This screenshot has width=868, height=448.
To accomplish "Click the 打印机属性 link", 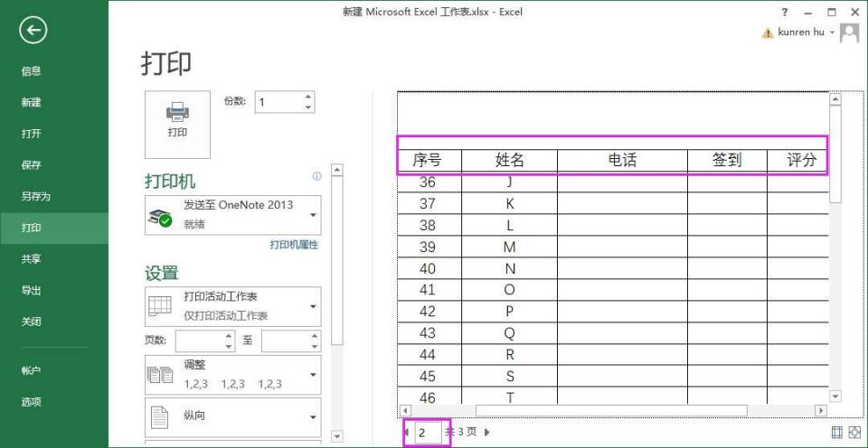I will click(x=294, y=245).
